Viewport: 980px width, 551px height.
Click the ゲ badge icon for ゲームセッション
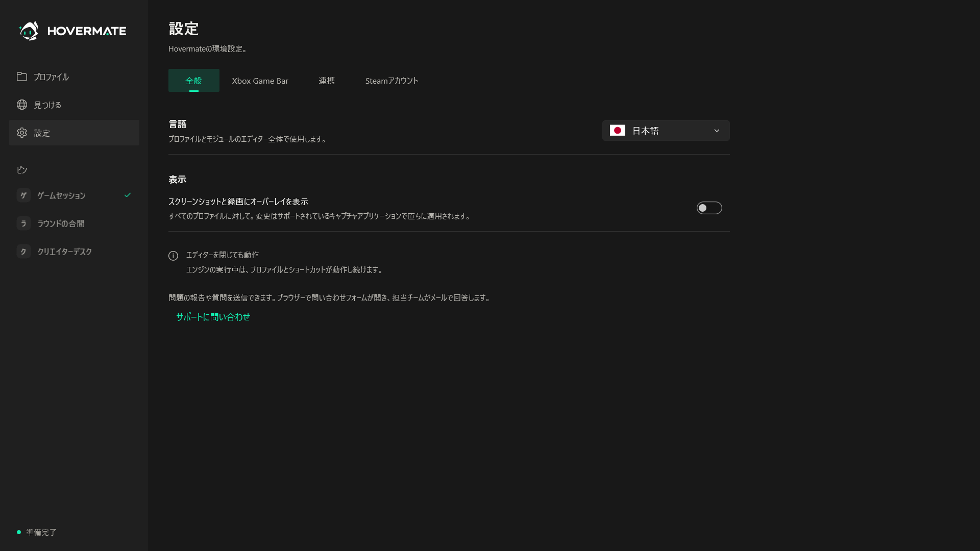point(23,195)
